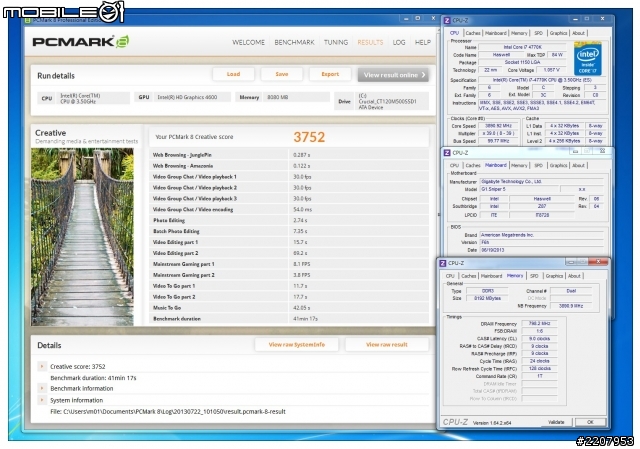This screenshot has width=640, height=449.
Task: Open the WELCOME tab in PCMark 8
Action: tap(248, 42)
